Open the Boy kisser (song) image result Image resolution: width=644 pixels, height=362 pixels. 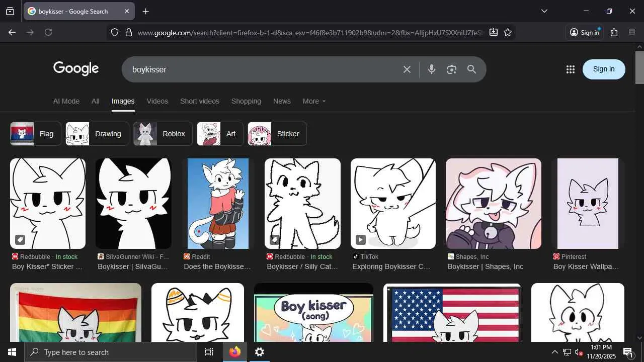click(313, 312)
